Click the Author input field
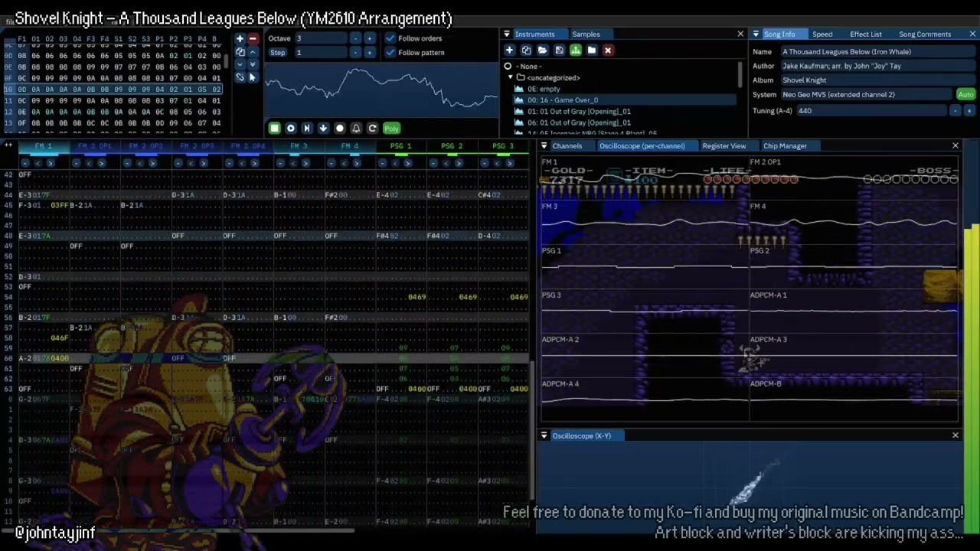 pyautogui.click(x=878, y=66)
